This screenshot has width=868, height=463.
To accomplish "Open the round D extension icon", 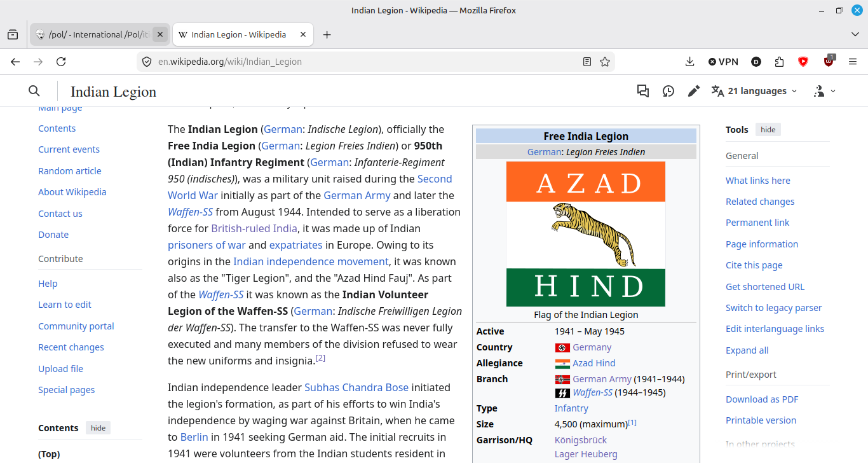I will click(x=756, y=62).
